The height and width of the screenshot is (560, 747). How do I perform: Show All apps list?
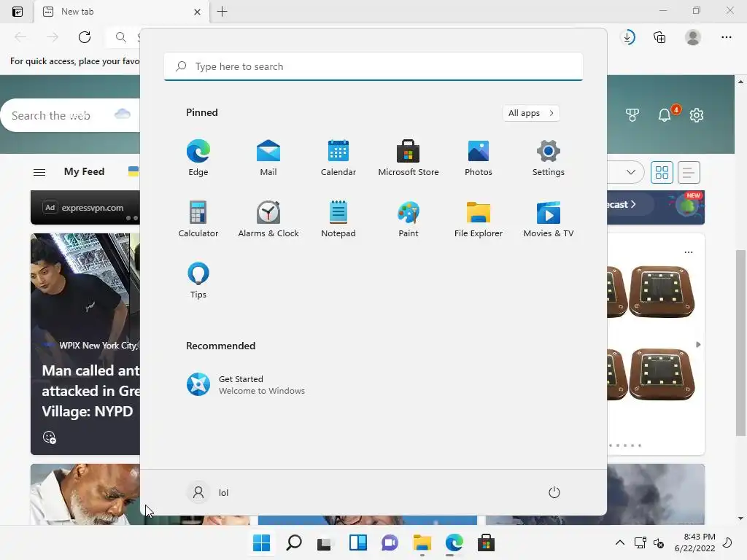pos(531,113)
